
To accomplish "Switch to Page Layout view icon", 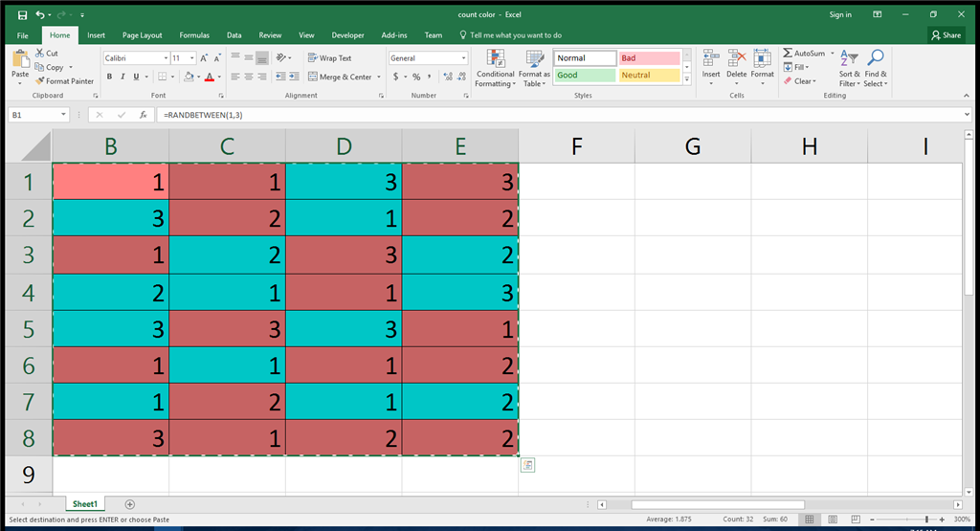I will click(x=833, y=520).
